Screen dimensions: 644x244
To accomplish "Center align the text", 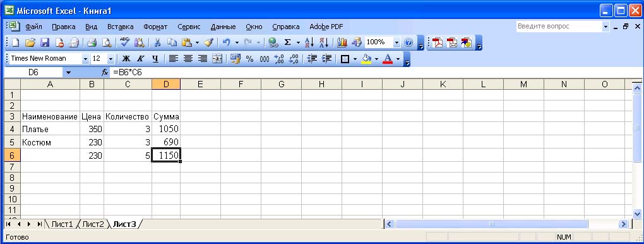I will (188, 59).
